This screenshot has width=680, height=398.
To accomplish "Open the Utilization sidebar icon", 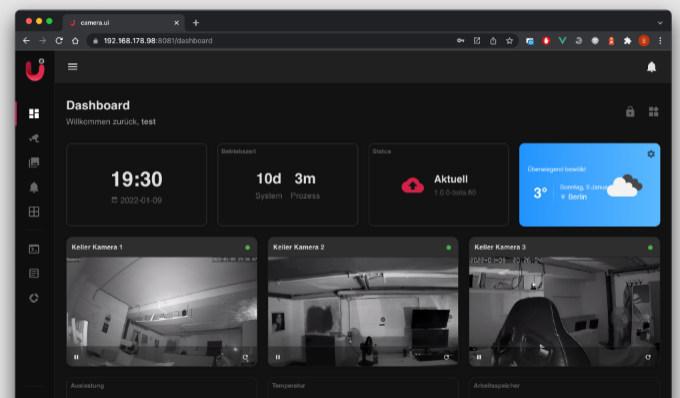I will click(x=34, y=298).
